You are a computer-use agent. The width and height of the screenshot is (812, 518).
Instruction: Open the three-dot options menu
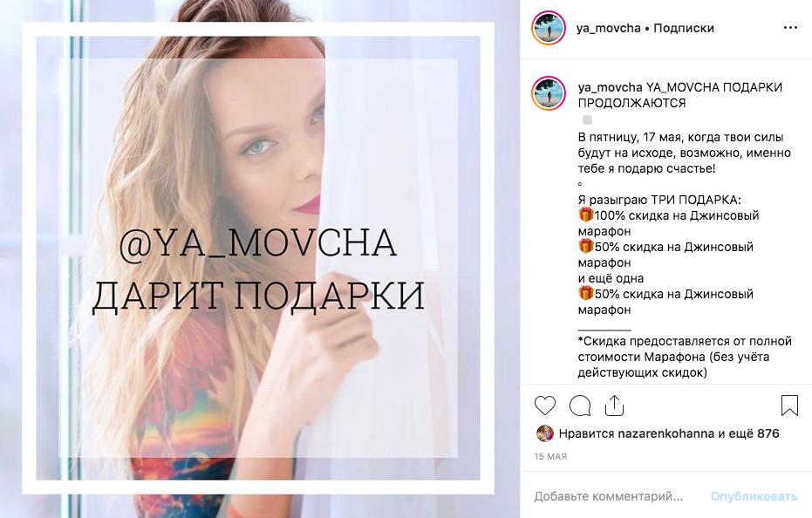[790, 27]
